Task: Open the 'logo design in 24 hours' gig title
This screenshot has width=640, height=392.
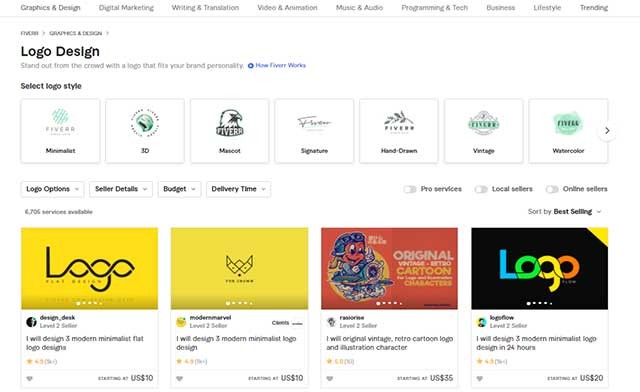Action: [x=536, y=343]
